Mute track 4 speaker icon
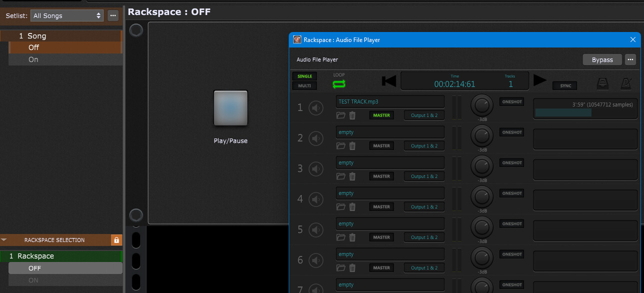Image resolution: width=644 pixels, height=293 pixels. pyautogui.click(x=316, y=199)
